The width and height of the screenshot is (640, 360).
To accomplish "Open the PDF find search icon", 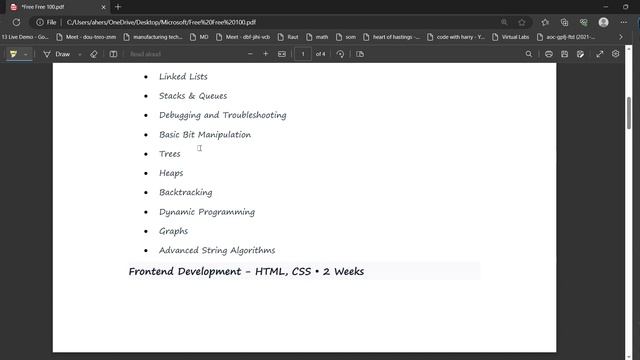I will pyautogui.click(x=529, y=54).
